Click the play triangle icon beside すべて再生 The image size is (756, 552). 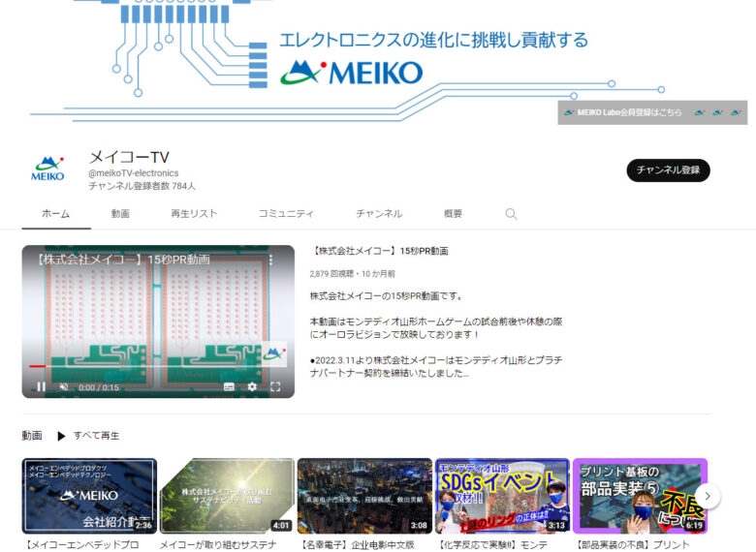(x=61, y=436)
